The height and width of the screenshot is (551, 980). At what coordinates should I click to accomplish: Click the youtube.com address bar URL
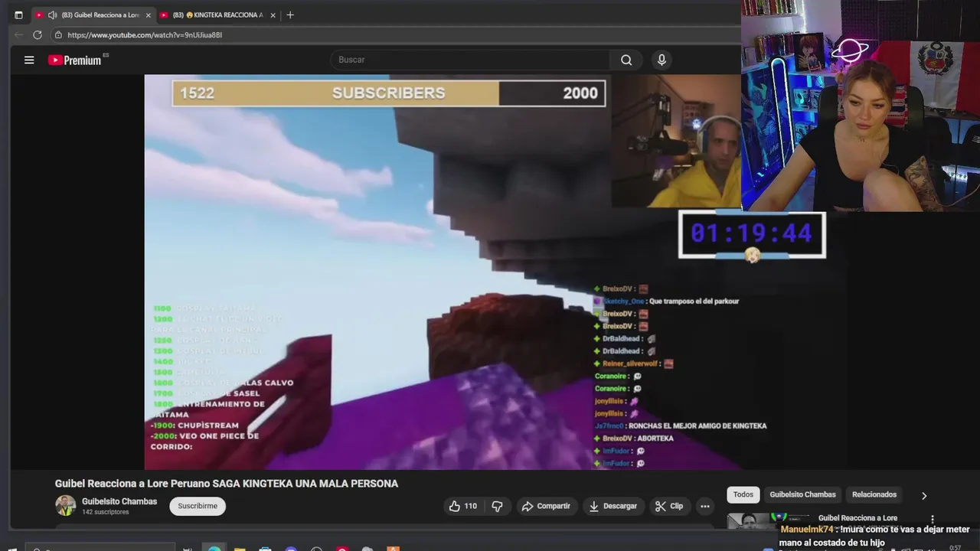[145, 34]
